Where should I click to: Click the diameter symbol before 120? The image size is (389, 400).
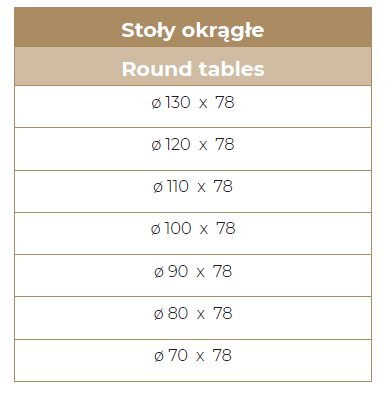156,145
